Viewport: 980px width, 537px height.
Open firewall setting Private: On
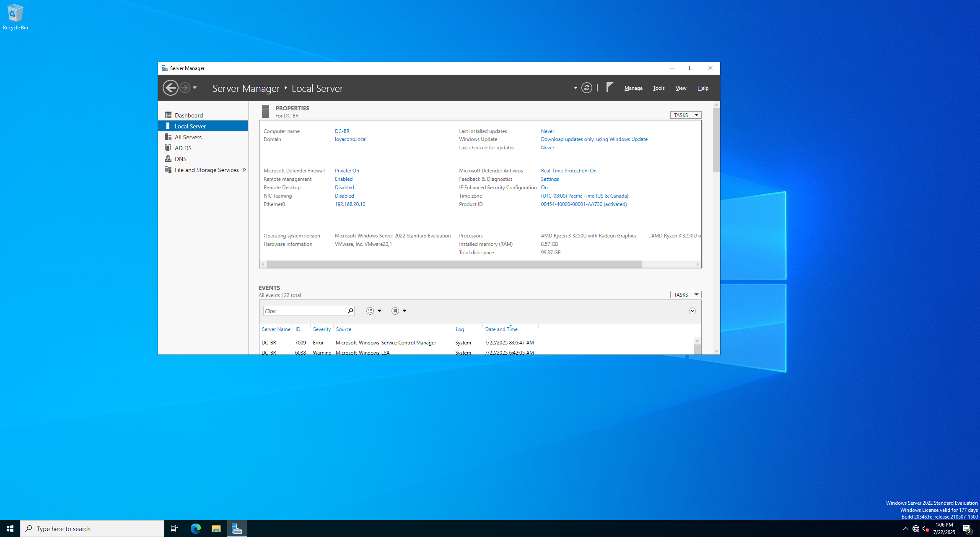(347, 171)
